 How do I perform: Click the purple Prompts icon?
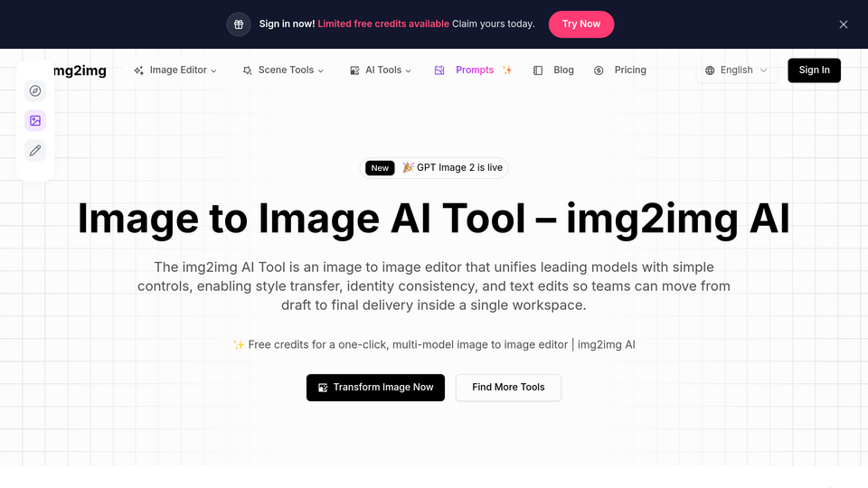[439, 70]
